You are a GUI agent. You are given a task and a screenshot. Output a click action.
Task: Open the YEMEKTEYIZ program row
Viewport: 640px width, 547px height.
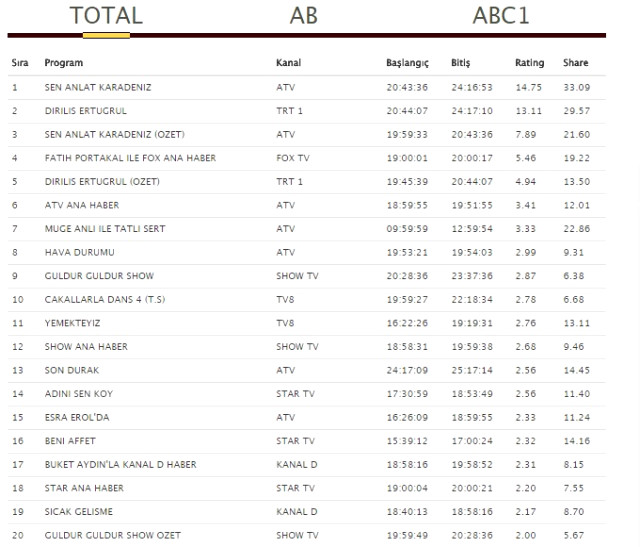tap(73, 323)
